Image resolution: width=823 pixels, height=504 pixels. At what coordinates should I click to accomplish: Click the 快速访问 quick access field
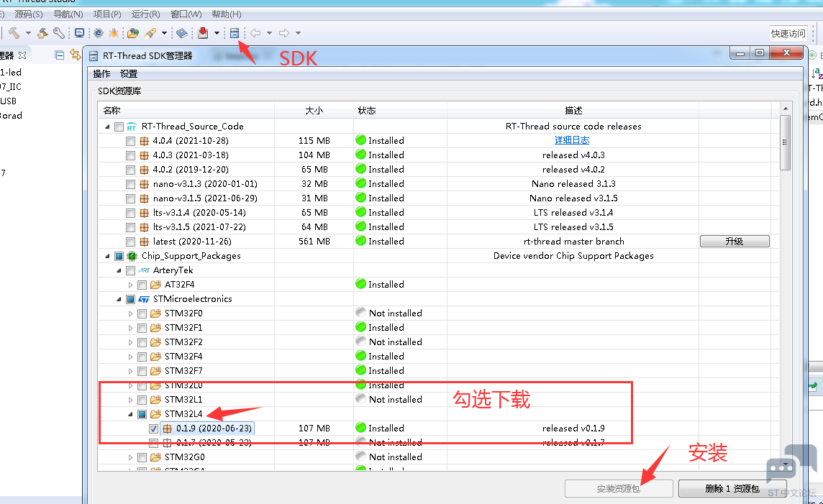(x=788, y=34)
